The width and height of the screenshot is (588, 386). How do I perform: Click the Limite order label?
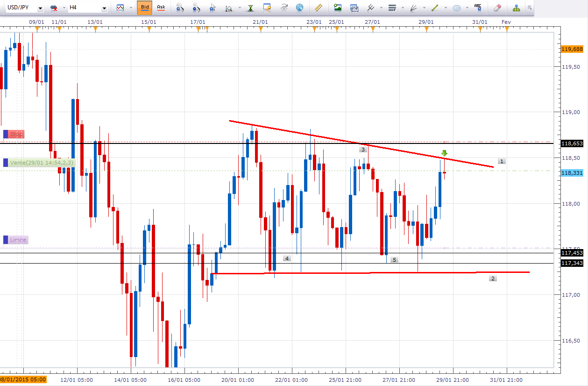tap(15, 240)
